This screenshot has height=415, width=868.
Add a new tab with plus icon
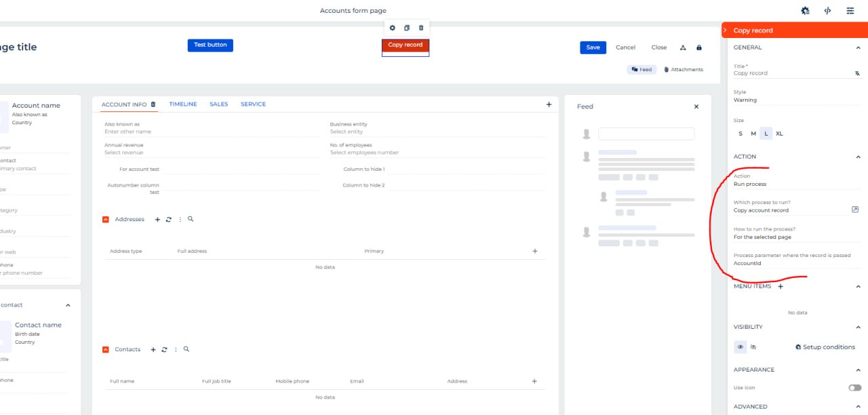click(x=549, y=104)
